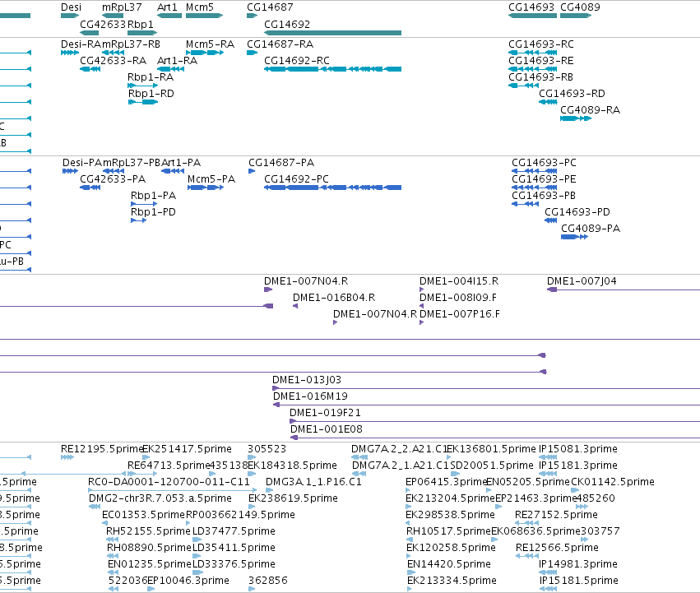Click the CG14692-PC protein glyph

pos(332,188)
